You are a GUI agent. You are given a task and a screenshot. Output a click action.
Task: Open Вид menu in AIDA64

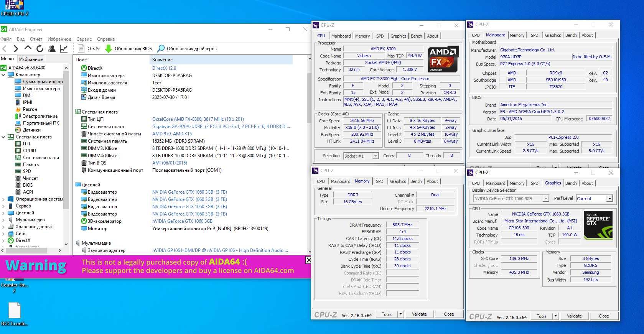click(21, 39)
